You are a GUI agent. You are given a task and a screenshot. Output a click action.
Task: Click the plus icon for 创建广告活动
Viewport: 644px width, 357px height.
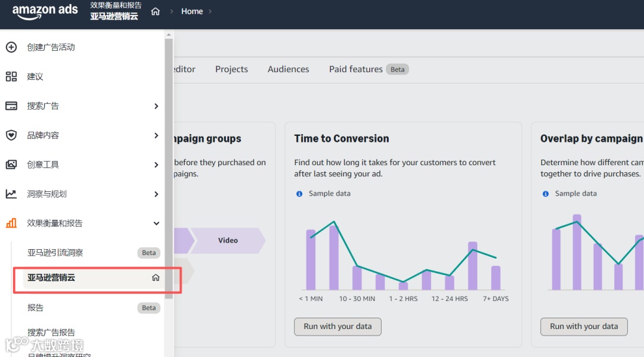[x=11, y=47]
